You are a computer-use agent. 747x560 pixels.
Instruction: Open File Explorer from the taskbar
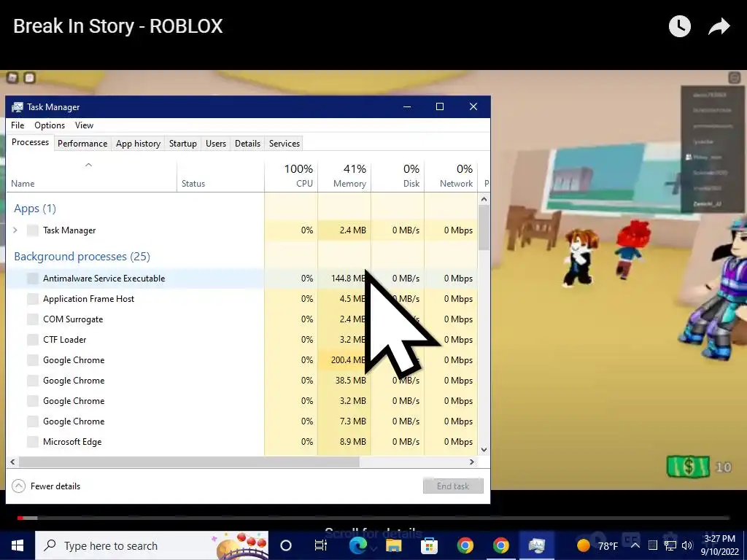point(394,545)
